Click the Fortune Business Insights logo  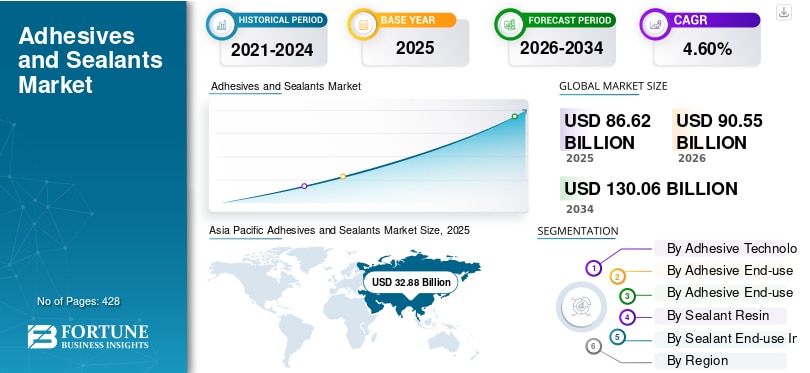(88, 336)
